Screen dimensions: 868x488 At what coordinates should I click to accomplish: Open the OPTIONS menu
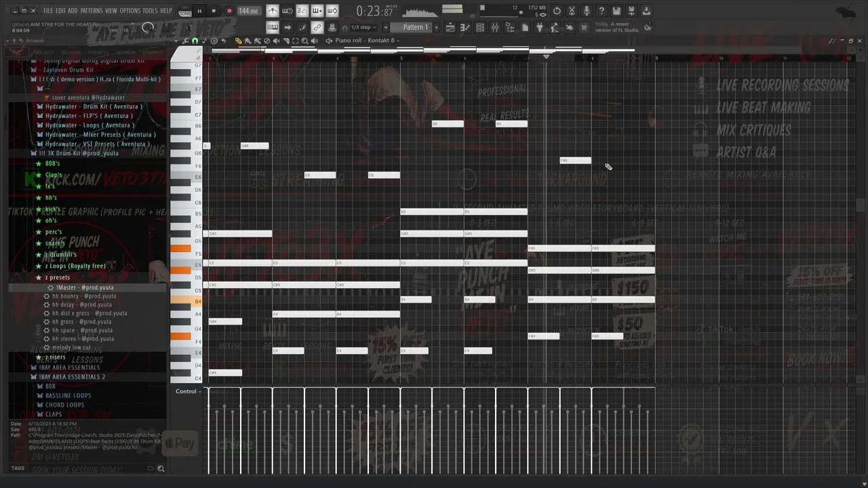(x=130, y=11)
